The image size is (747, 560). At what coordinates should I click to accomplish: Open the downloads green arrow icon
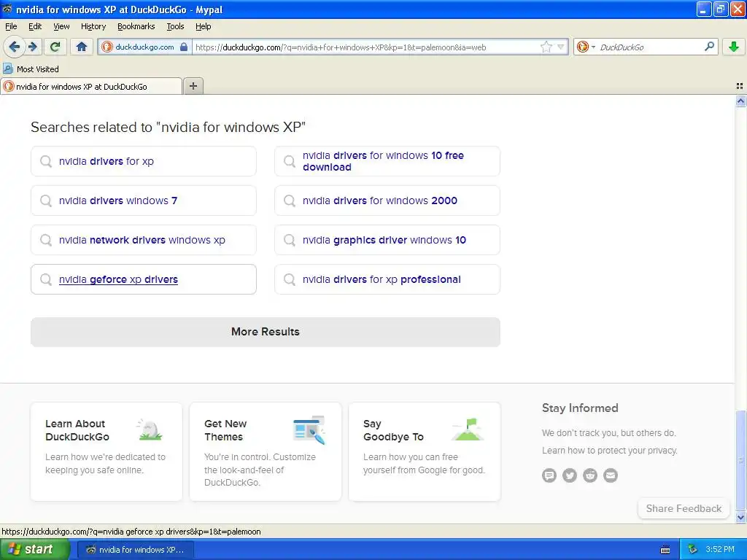tap(733, 47)
